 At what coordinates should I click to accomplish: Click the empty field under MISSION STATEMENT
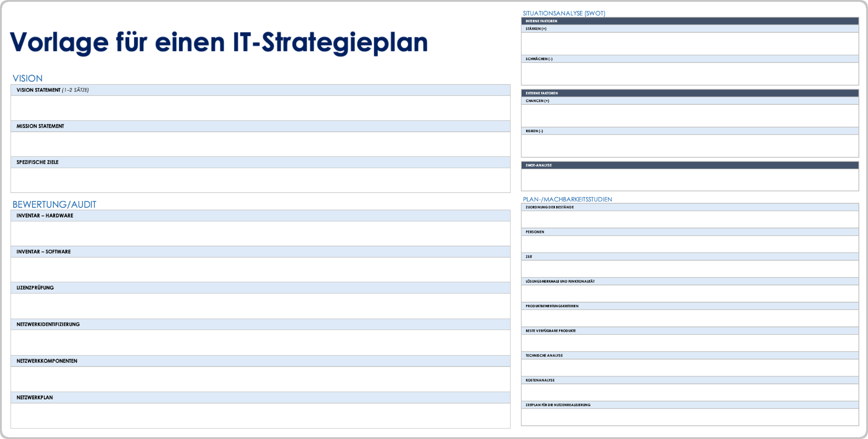pos(261,144)
